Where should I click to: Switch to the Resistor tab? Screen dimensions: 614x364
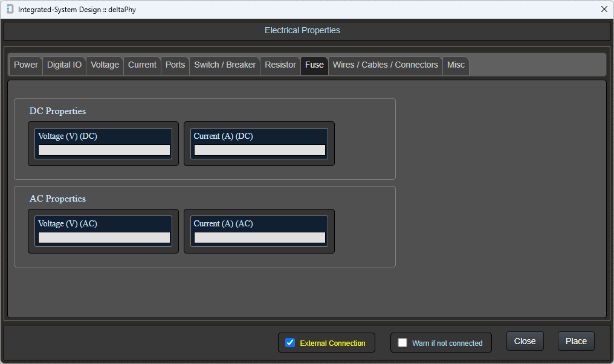coord(280,65)
